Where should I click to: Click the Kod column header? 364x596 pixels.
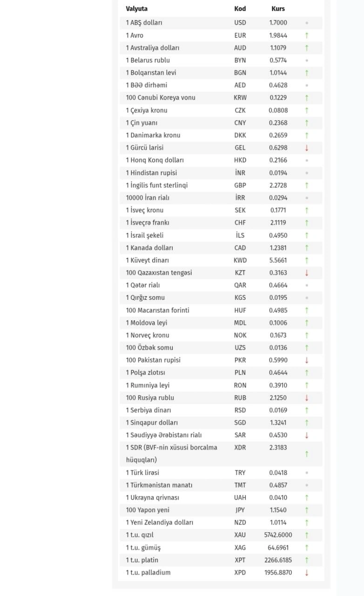coord(240,9)
